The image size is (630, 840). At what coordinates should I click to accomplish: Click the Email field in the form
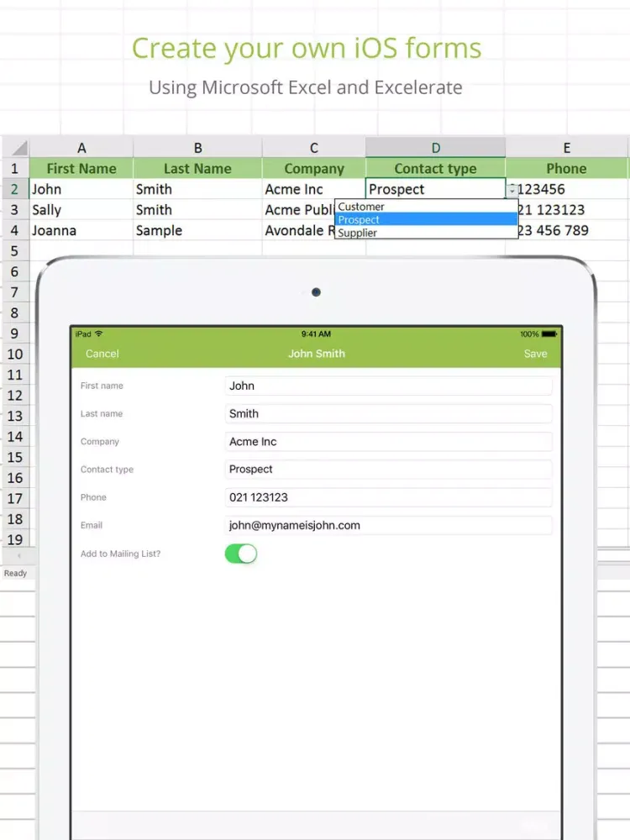point(388,525)
